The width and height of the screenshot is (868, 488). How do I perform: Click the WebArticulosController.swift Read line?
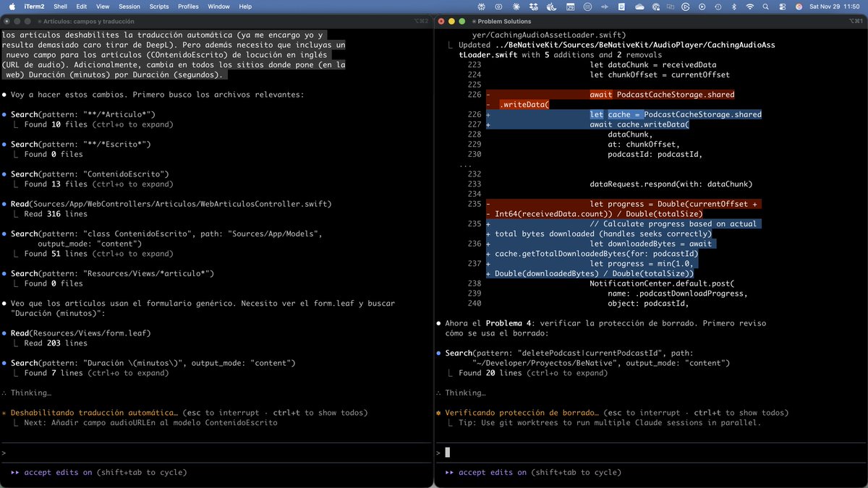[171, 204]
